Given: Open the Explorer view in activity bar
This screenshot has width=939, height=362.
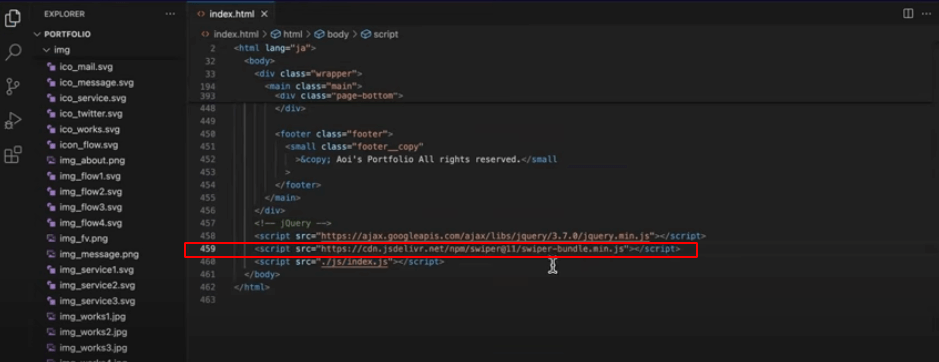Looking at the screenshot, I should pos(13,19).
